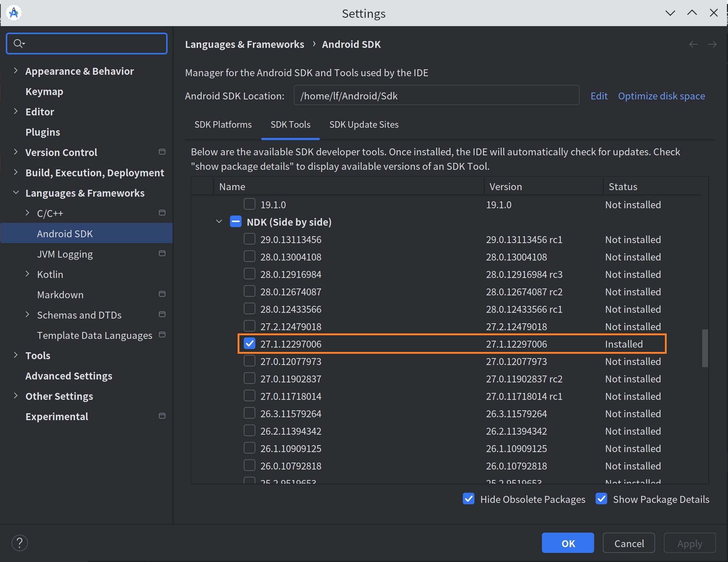Uncheck NDK version 27.1.12297006 checkbox

pyautogui.click(x=250, y=344)
